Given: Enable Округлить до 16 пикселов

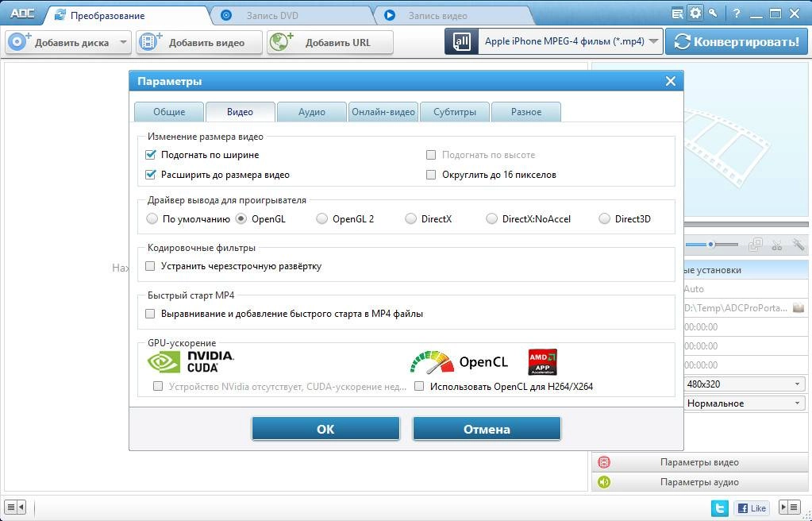Looking at the screenshot, I should 431,175.
